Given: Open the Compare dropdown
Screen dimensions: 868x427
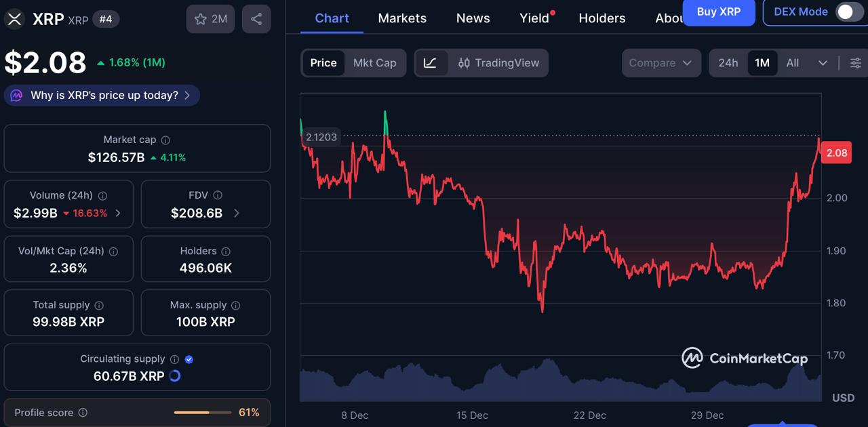Looking at the screenshot, I should [660, 63].
